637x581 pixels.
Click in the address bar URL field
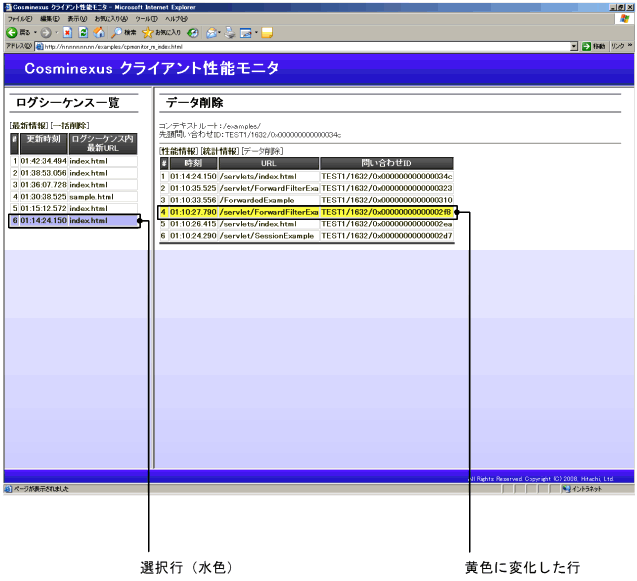[x=300, y=46]
